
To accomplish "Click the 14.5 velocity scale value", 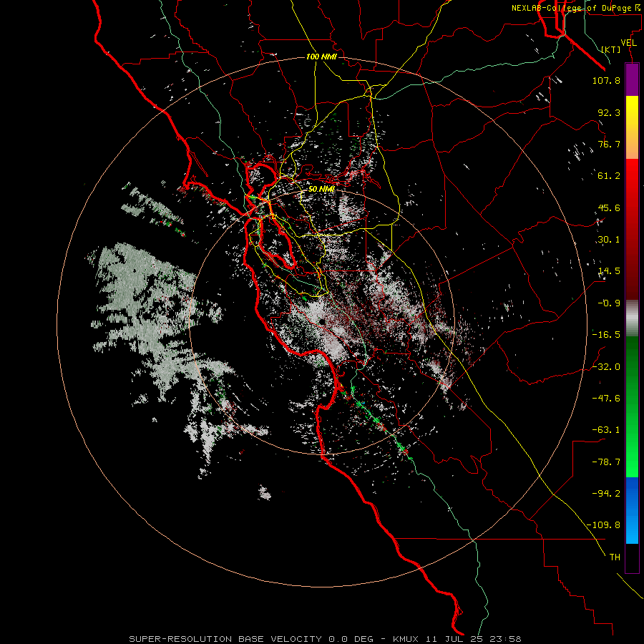I will (609, 271).
